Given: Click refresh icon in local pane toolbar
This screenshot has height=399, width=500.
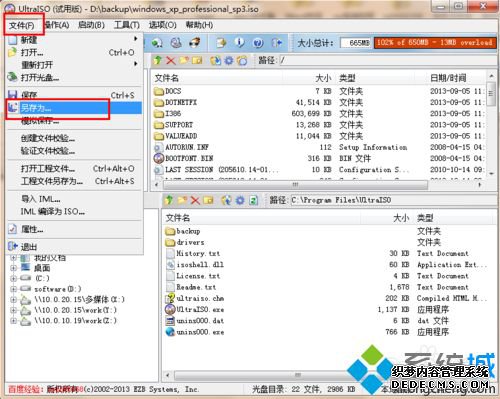Looking at the screenshot, I should [254, 200].
